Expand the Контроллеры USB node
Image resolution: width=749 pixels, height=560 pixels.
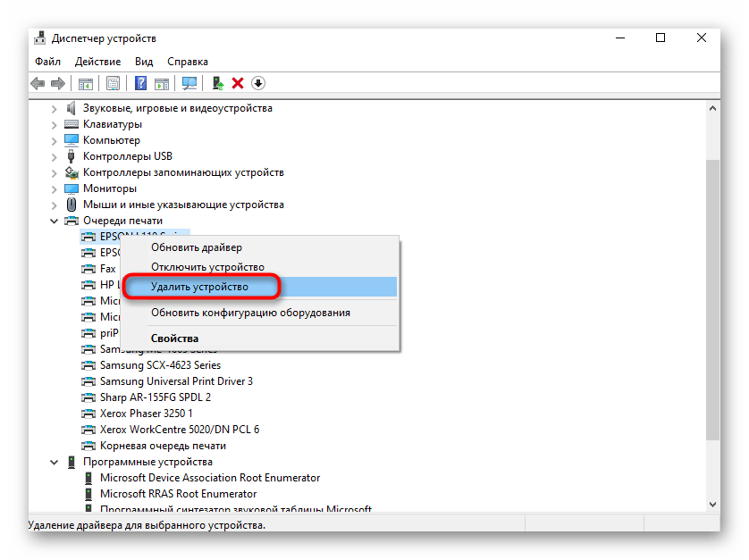click(x=54, y=157)
